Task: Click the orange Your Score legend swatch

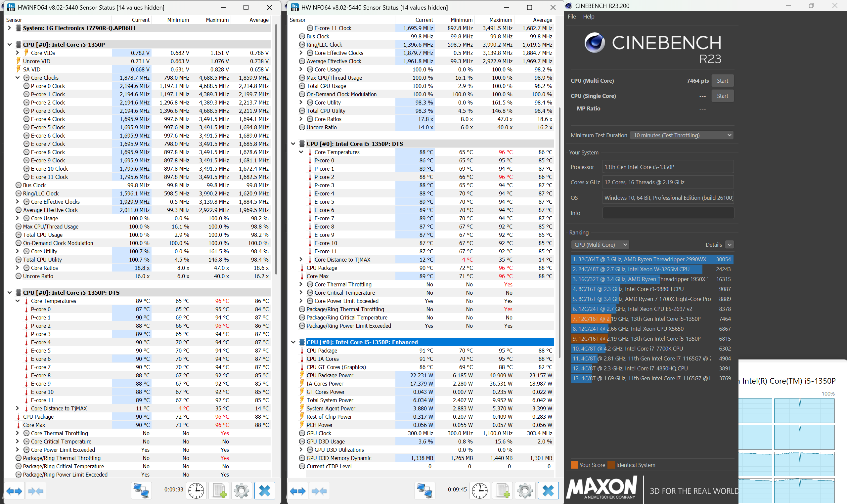Action: (574, 465)
